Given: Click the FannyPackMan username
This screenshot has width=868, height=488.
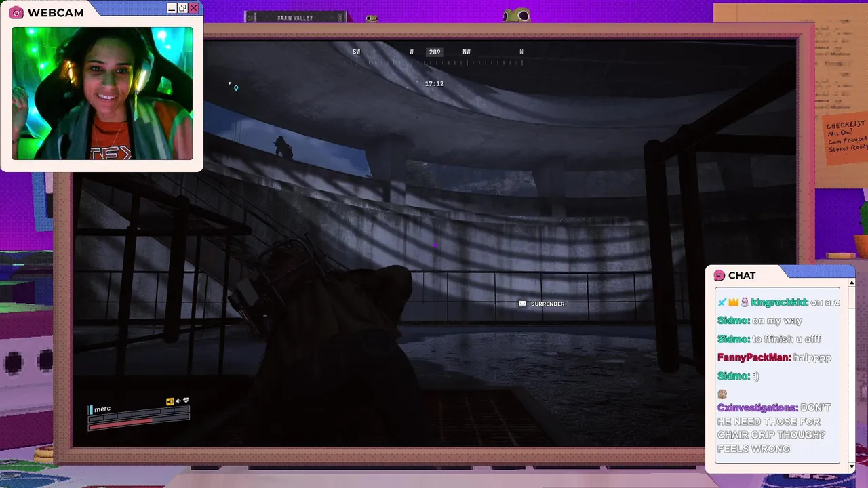Looking at the screenshot, I should [754, 357].
